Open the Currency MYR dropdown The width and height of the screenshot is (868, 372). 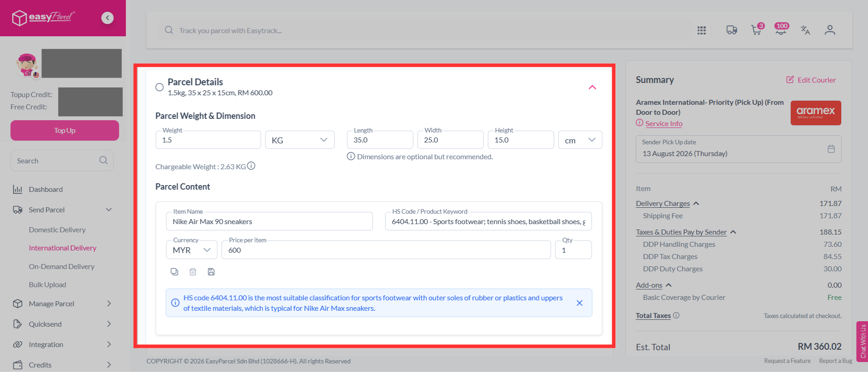click(x=192, y=250)
